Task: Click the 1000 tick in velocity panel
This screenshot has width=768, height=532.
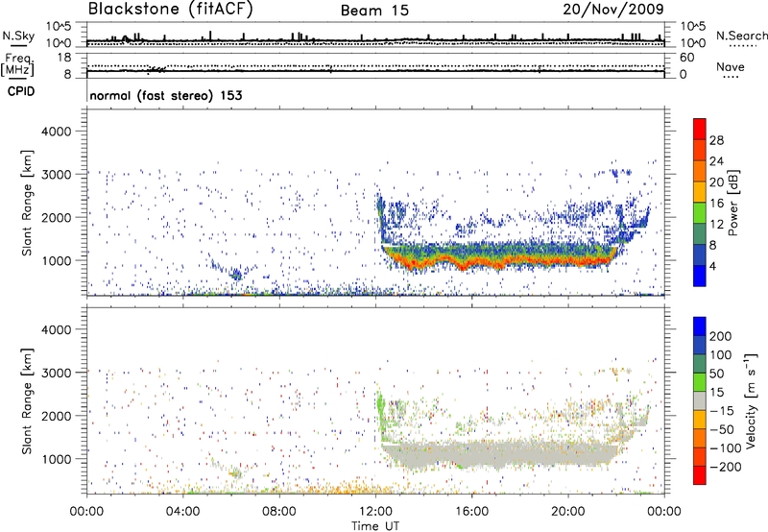Action: point(57,459)
